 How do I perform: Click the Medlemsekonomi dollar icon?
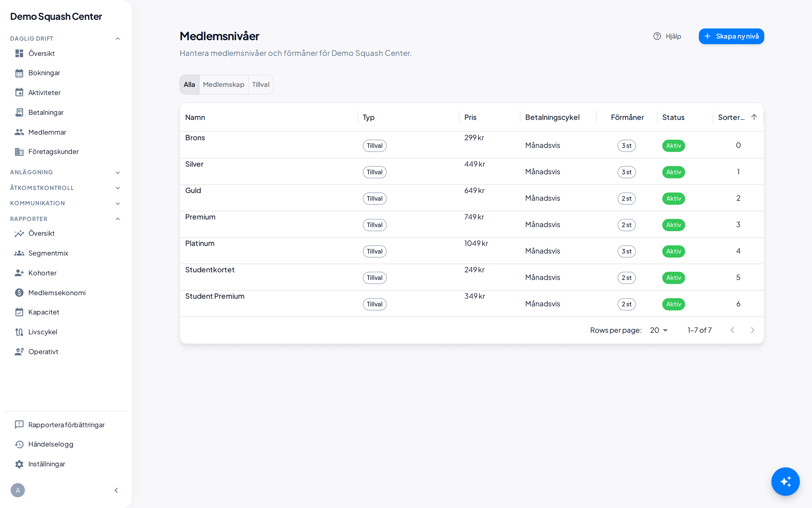coord(19,293)
